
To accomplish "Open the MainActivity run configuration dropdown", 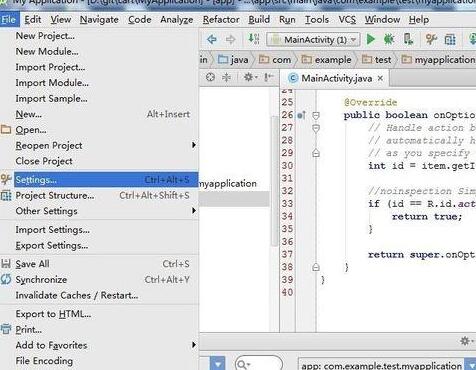I will 313,40.
